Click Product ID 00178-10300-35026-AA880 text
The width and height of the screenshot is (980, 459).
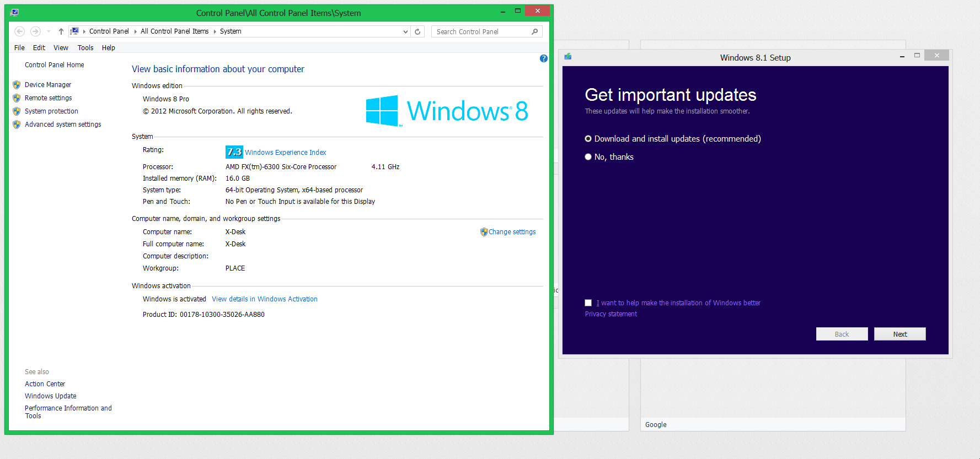pyautogui.click(x=204, y=315)
